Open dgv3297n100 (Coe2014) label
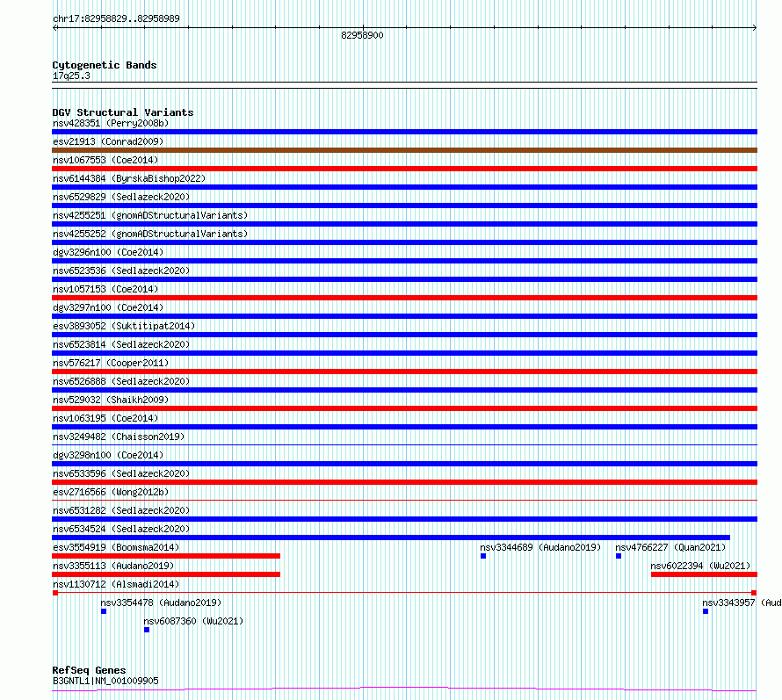 108,307
